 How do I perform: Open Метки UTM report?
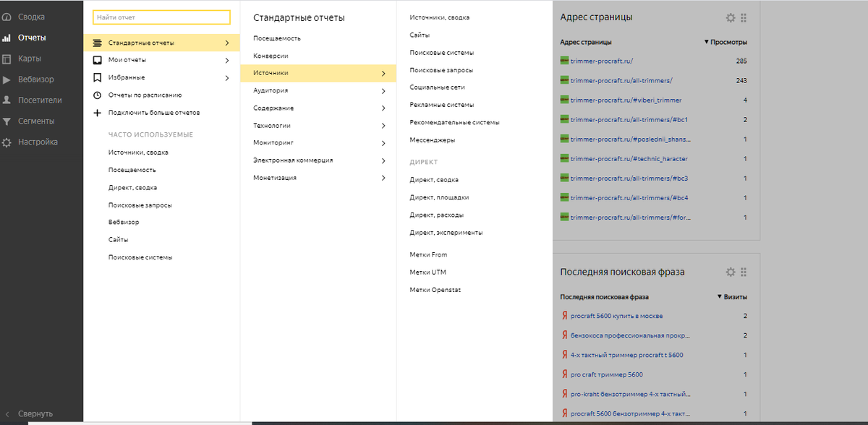(427, 272)
